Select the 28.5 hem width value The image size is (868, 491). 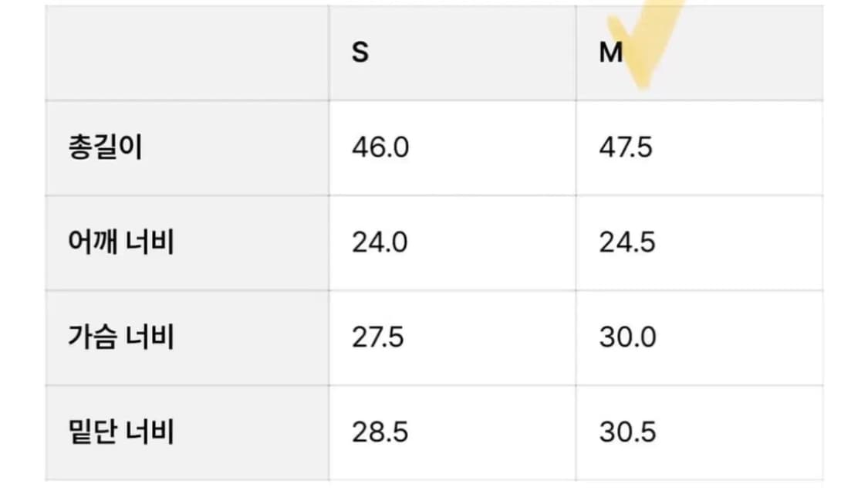point(380,432)
